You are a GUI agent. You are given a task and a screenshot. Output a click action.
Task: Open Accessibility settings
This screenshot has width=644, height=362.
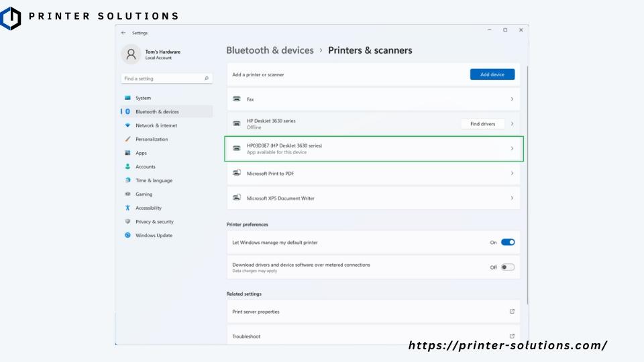167,208
